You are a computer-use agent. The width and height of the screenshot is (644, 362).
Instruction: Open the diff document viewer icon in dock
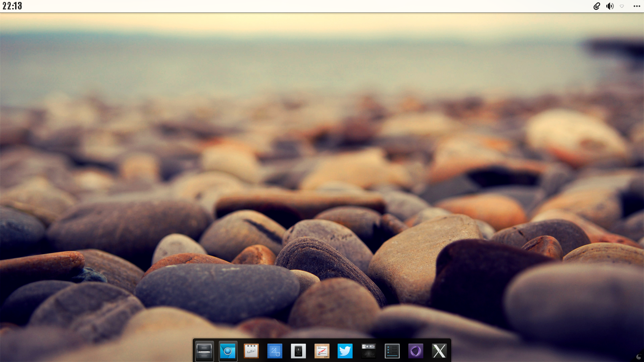(322, 351)
